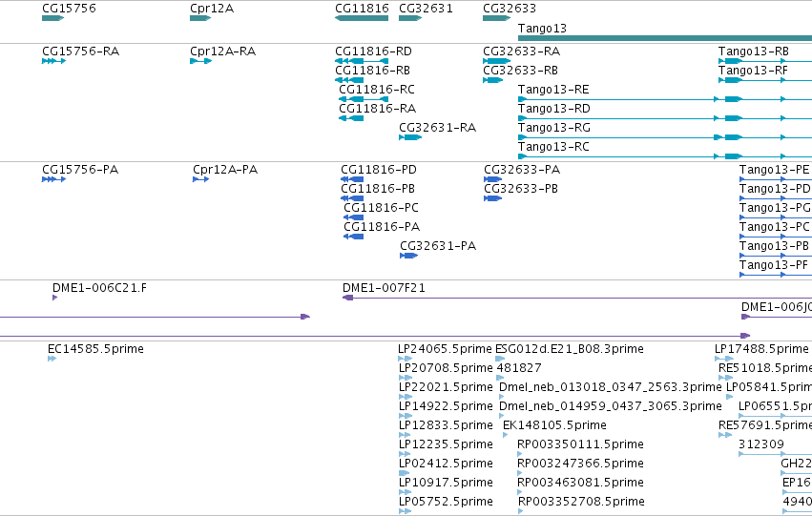
Task: Click the RP003350111.5prime EST label
Action: coord(580,444)
